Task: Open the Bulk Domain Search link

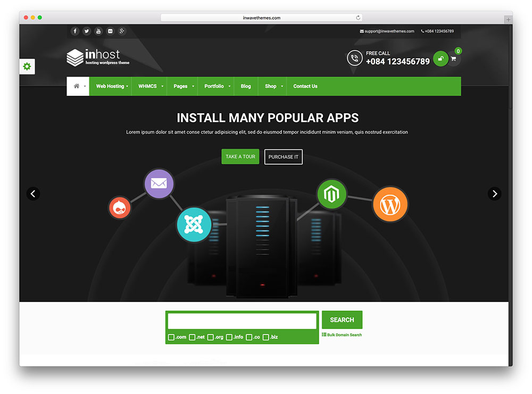Action: click(342, 335)
